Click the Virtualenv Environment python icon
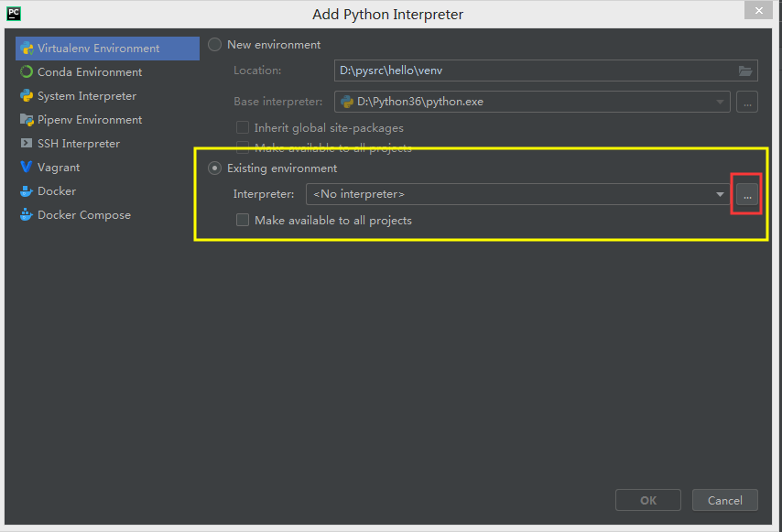 click(27, 49)
